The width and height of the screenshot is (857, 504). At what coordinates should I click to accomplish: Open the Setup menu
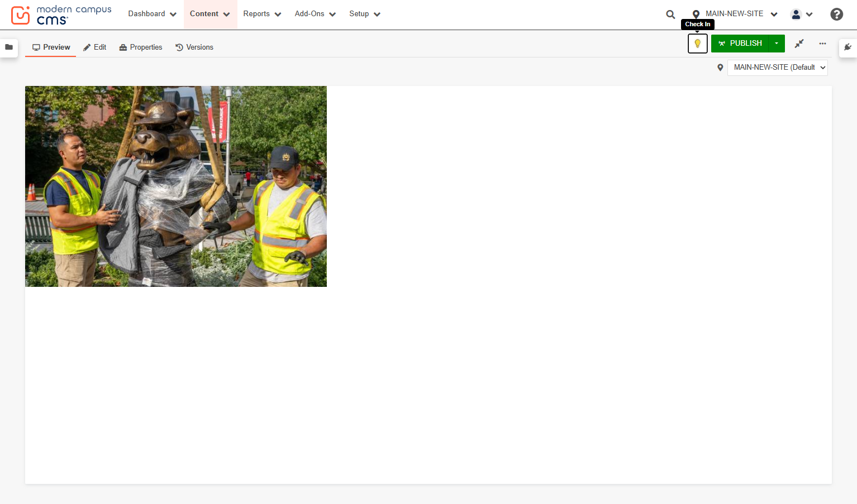[x=365, y=14]
